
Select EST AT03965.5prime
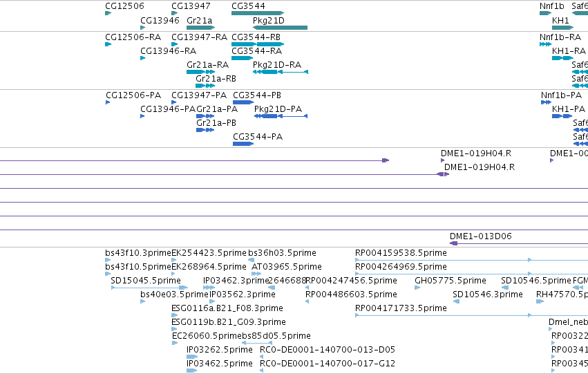click(256, 274)
